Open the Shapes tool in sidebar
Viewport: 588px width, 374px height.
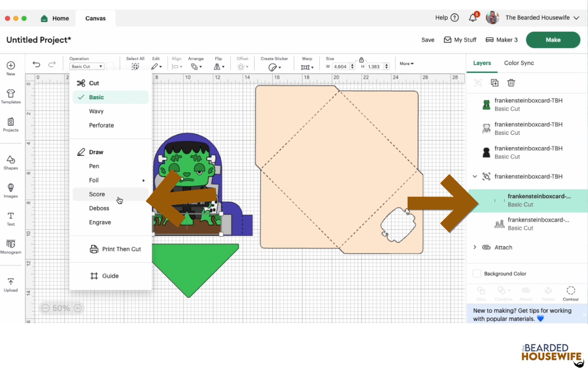(x=11, y=162)
